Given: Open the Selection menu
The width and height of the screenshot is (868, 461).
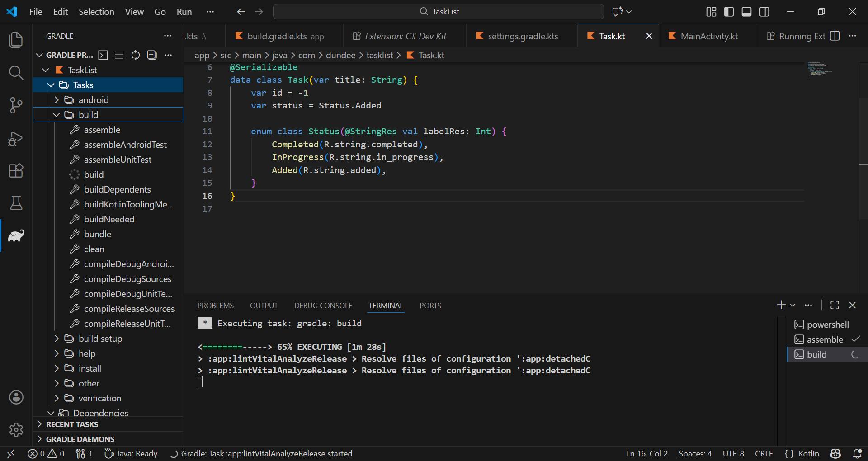Looking at the screenshot, I should pos(96,12).
